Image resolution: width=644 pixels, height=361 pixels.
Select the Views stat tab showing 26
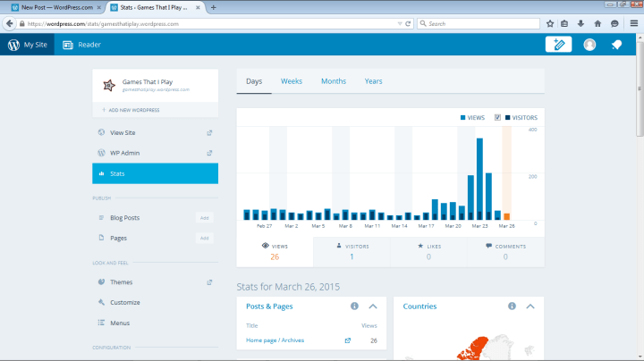[x=275, y=252]
